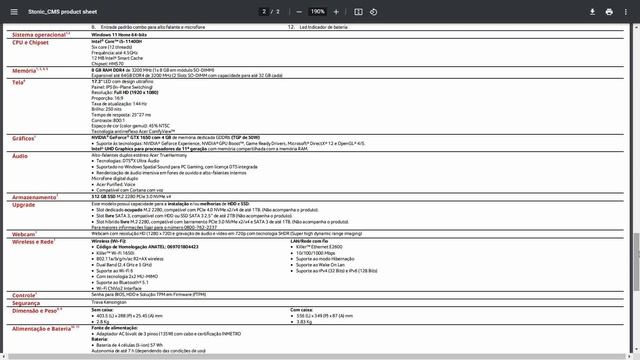640x360 pixels.
Task: Click the Suporte ao Wake On Lan line
Action: 320,264
